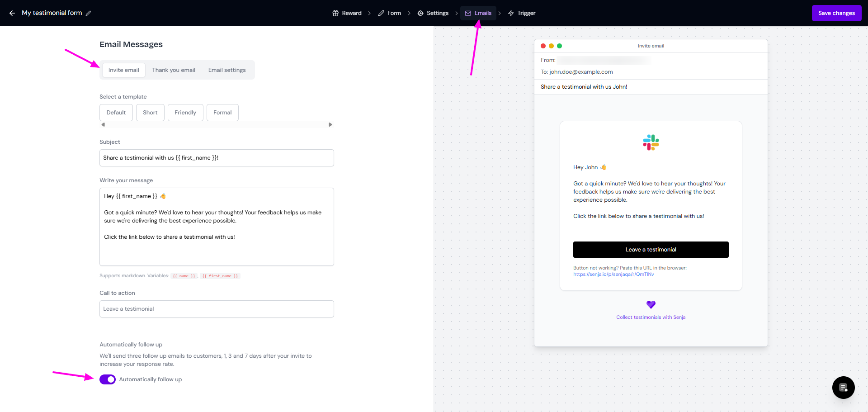The width and height of the screenshot is (868, 412).
Task: Select the Emails step
Action: (478, 13)
